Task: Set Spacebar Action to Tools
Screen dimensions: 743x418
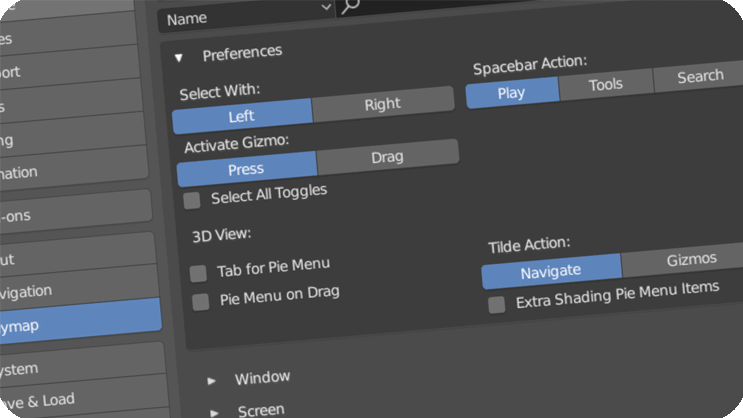Action: click(606, 86)
